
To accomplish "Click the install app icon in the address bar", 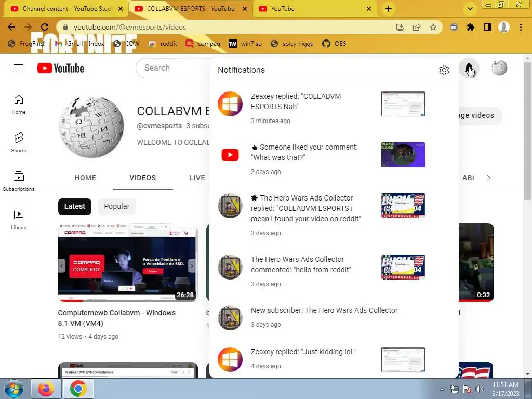I will click(x=400, y=27).
